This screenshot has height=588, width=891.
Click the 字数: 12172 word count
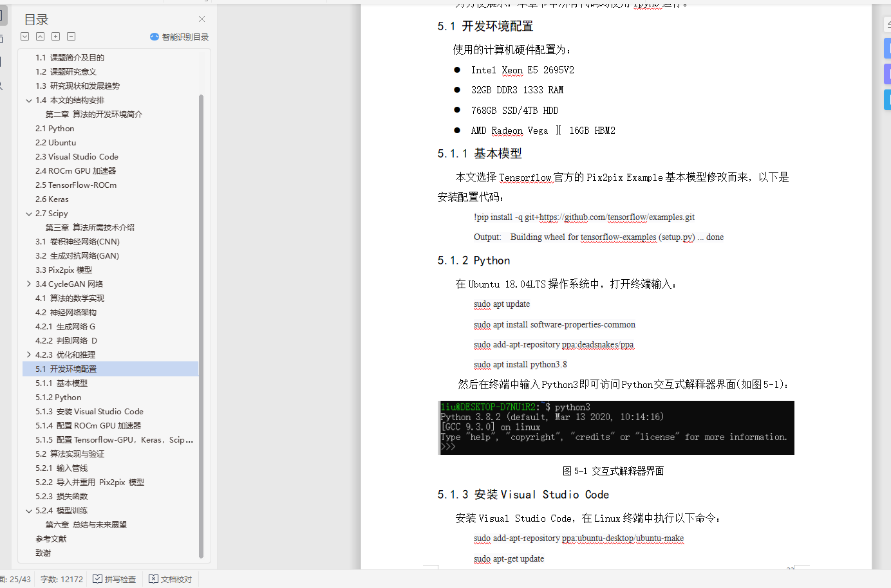[62, 579]
